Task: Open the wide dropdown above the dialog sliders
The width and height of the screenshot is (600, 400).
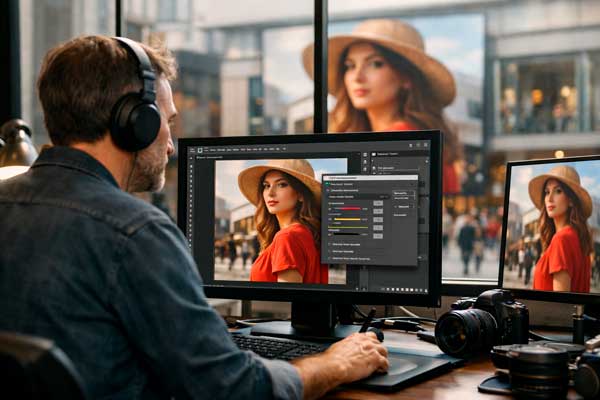Action: coord(358,197)
